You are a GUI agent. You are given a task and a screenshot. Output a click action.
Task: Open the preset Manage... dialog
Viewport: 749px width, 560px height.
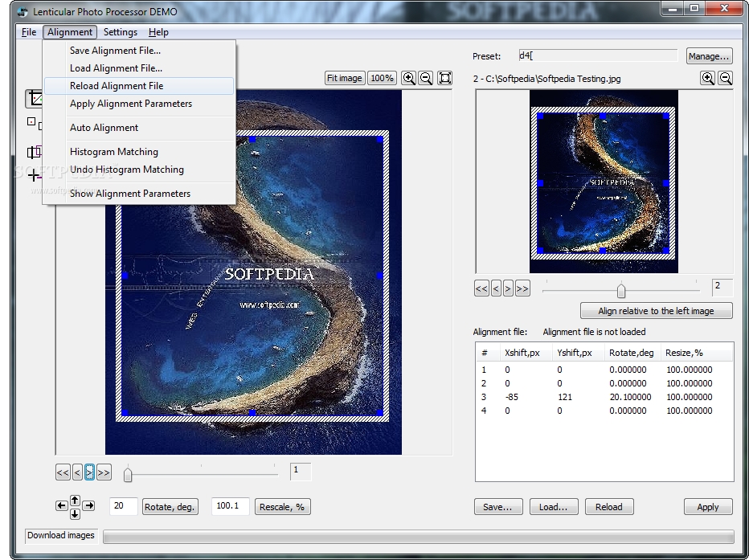click(709, 56)
